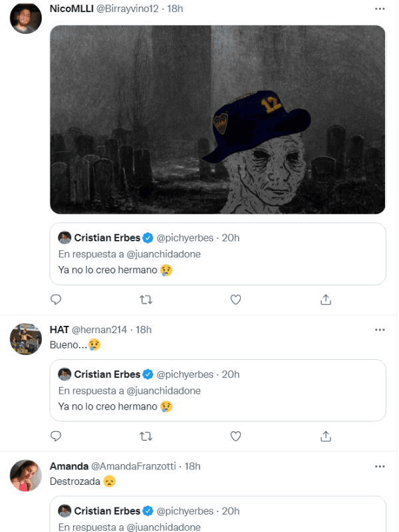This screenshot has width=399, height=532.
Task: Reply to HAT's tweet
Action: (x=57, y=436)
